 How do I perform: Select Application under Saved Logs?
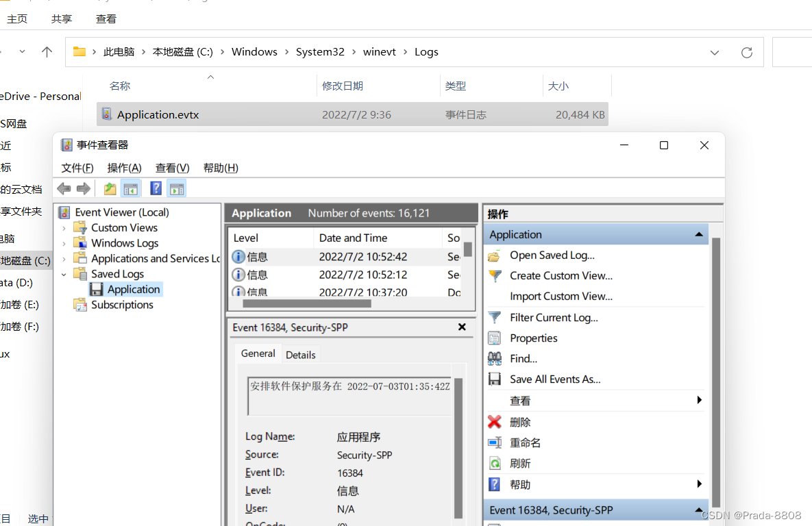(x=134, y=290)
